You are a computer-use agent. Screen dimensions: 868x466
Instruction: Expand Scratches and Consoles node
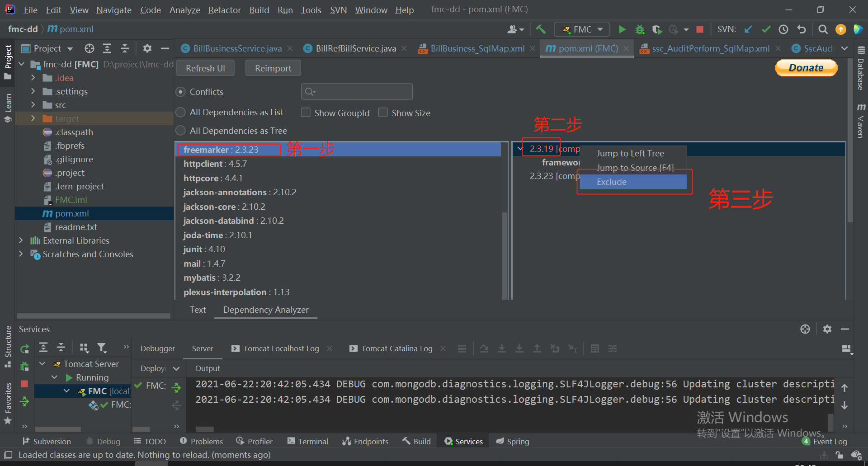[21, 254]
